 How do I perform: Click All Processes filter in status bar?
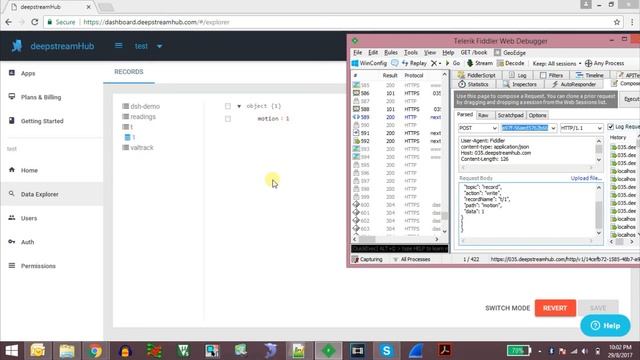point(411,259)
